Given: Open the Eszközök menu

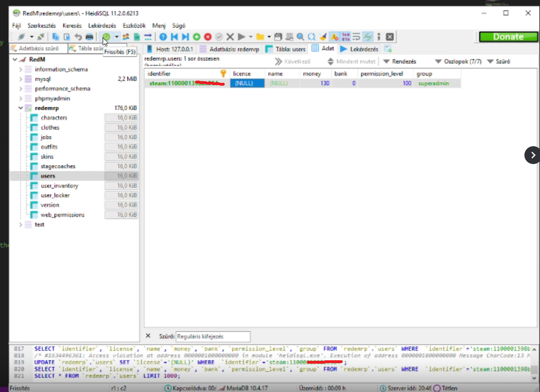Looking at the screenshot, I should (134, 26).
